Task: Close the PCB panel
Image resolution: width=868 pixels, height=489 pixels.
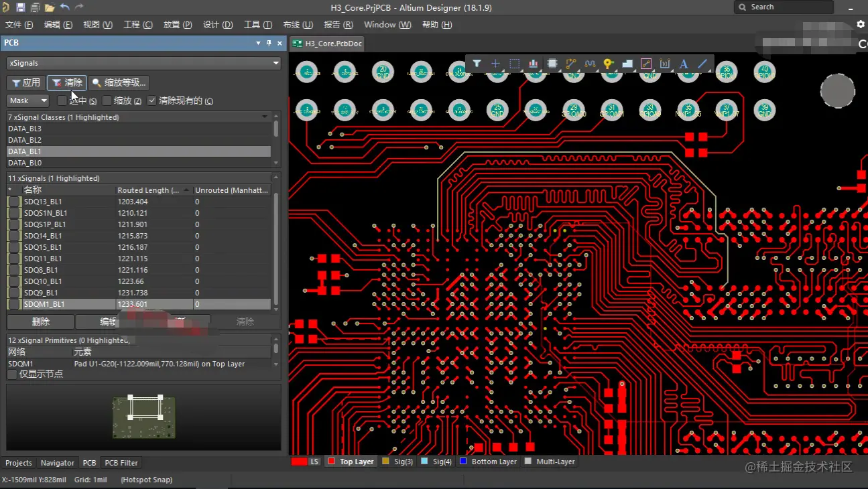Action: pos(280,43)
